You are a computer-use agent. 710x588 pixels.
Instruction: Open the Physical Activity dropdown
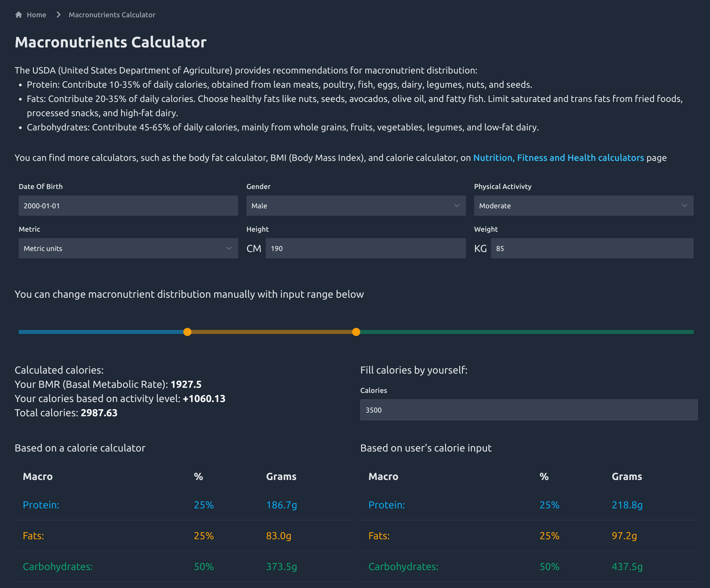click(584, 205)
